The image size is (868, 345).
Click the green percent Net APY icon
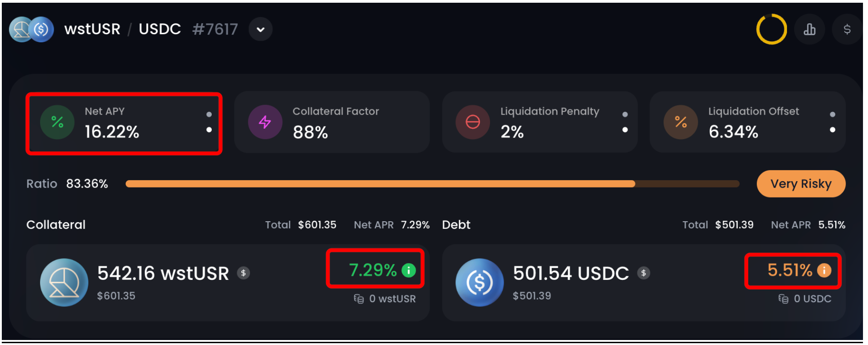57,122
